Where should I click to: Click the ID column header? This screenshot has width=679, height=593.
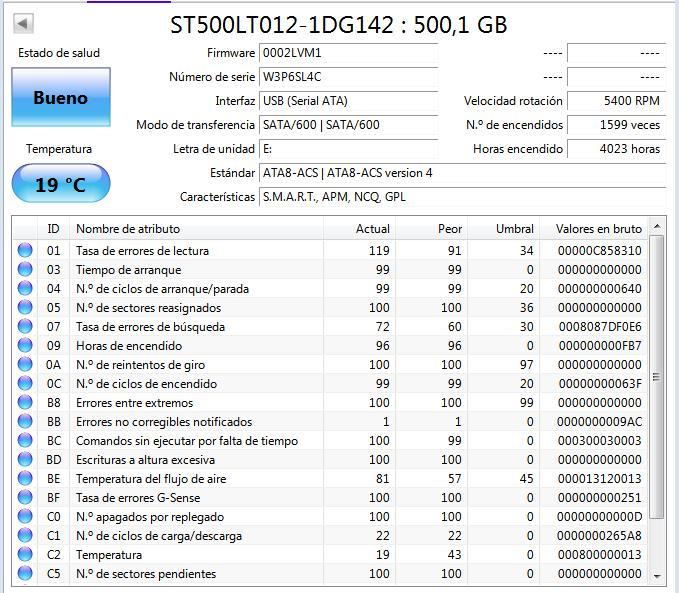53,229
